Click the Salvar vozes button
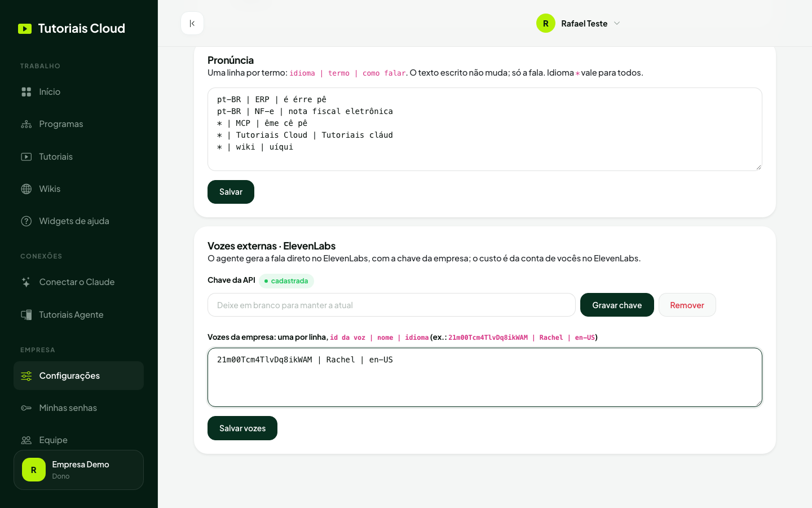Image resolution: width=812 pixels, height=508 pixels. tap(242, 428)
